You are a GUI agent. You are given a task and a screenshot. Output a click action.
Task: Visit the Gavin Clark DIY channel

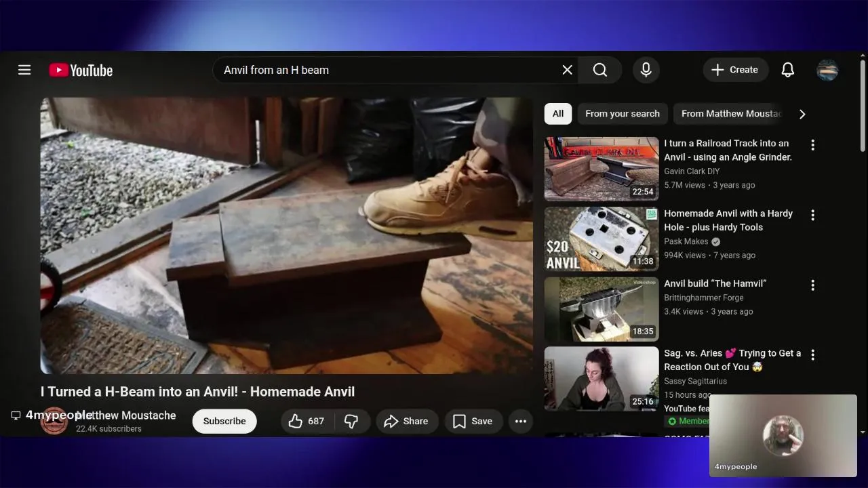pos(692,171)
